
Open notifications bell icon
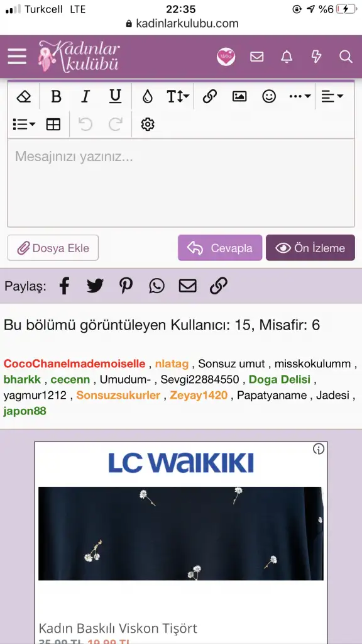point(287,57)
